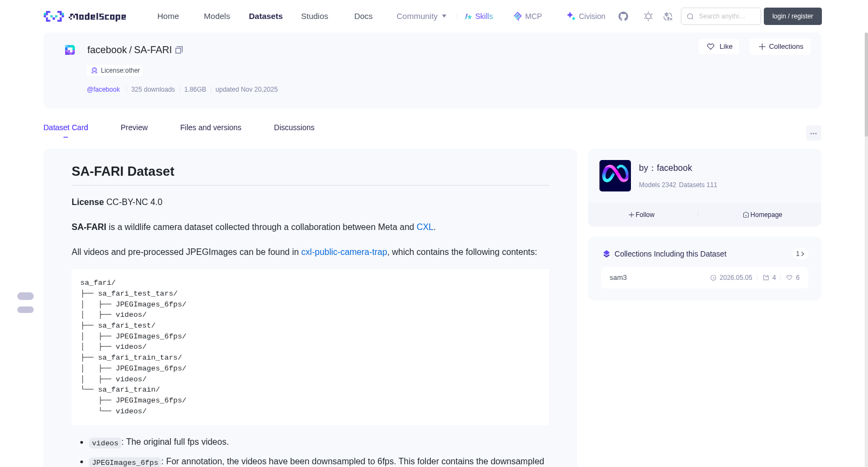
Task: Click the 'sa_fari_train_tars/' tree line
Action: point(140,357)
